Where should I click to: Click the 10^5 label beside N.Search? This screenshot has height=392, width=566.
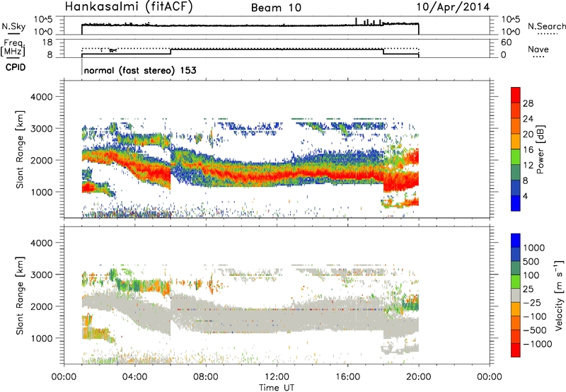511,19
